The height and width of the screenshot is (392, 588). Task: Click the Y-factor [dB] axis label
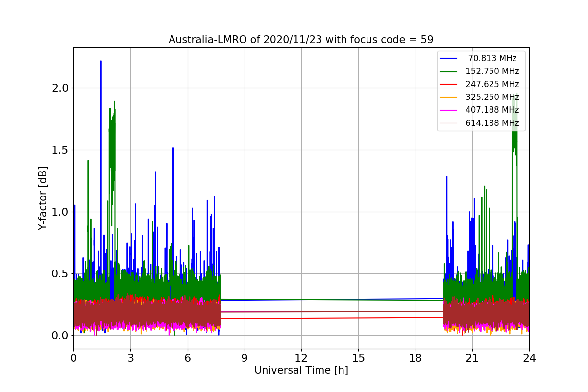43,198
